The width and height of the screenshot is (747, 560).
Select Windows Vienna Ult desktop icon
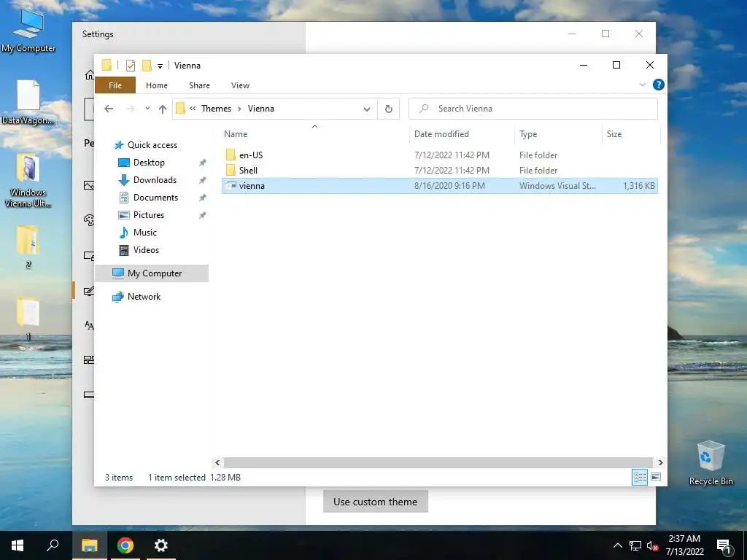[28, 181]
